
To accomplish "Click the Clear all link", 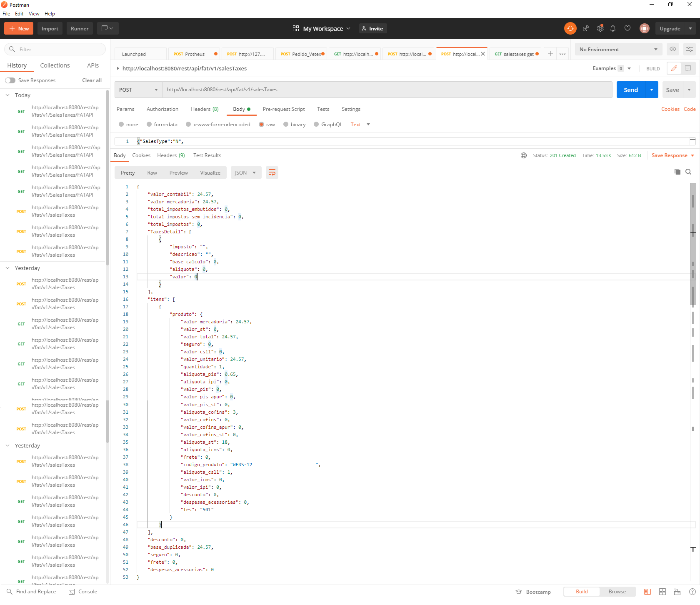I will tap(92, 80).
